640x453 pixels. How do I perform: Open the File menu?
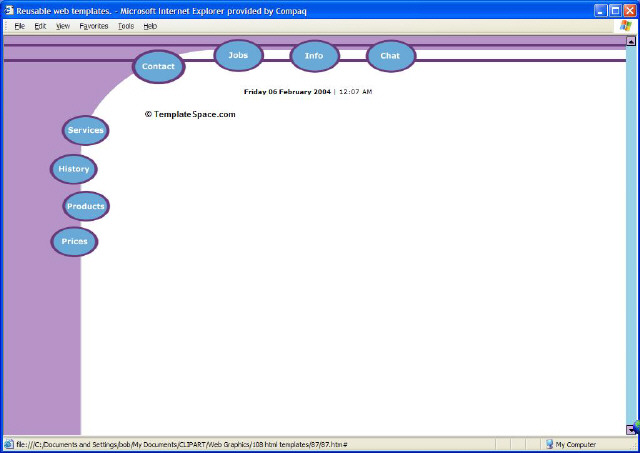coord(19,26)
